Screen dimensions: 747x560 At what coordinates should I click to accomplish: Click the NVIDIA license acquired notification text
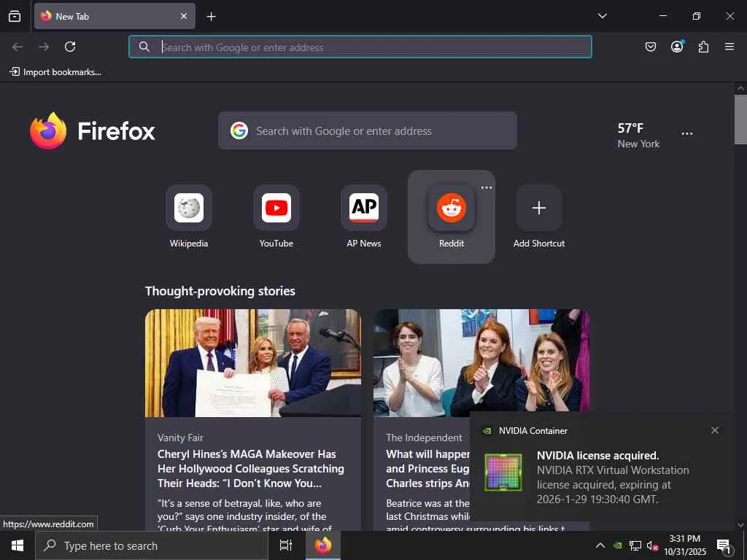pos(613,478)
